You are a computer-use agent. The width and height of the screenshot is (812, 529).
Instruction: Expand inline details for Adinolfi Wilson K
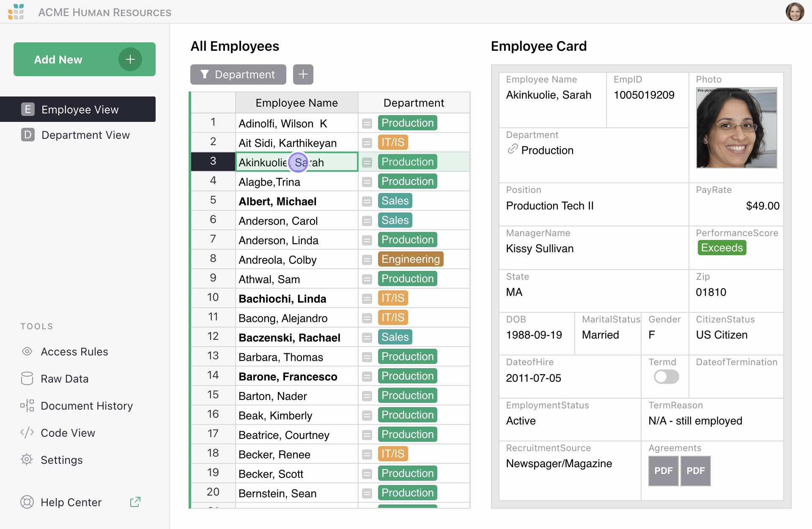pyautogui.click(x=367, y=123)
